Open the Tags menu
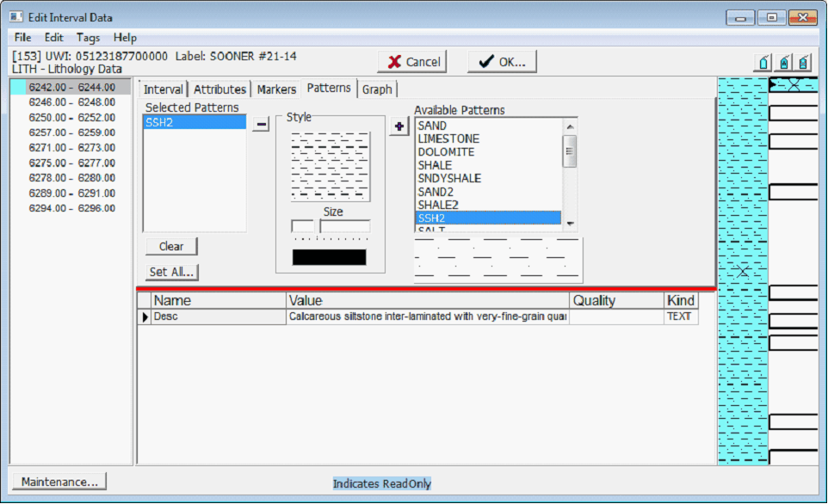 pyautogui.click(x=88, y=38)
